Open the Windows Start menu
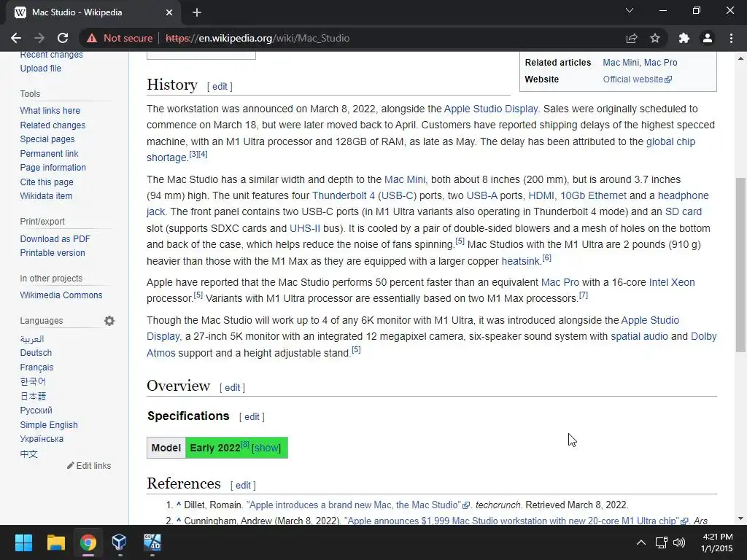Viewport: 747px width, 560px height. (23, 542)
